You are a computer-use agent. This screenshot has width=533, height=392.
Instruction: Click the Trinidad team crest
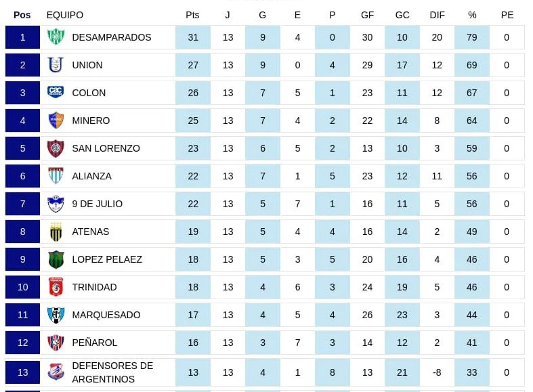point(56,287)
